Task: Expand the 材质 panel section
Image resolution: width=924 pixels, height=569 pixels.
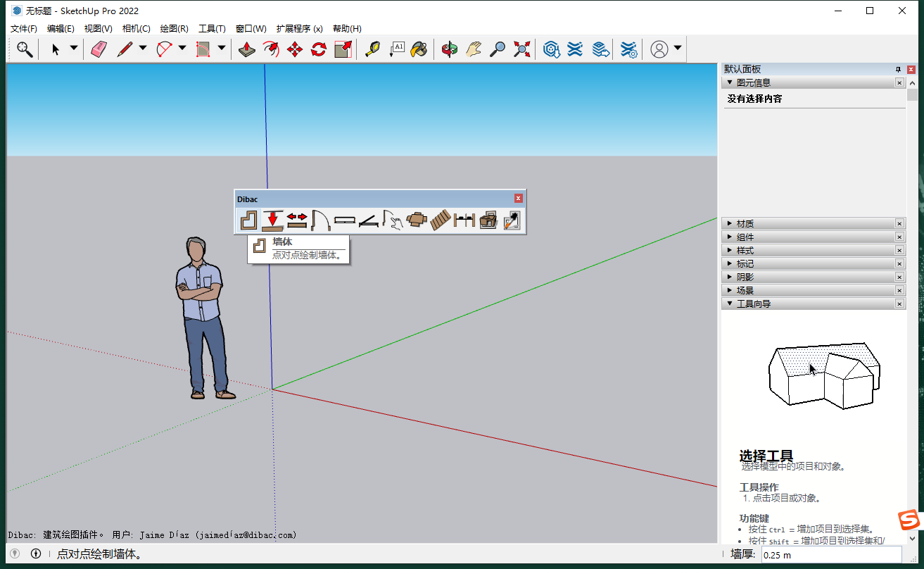Action: pyautogui.click(x=730, y=223)
